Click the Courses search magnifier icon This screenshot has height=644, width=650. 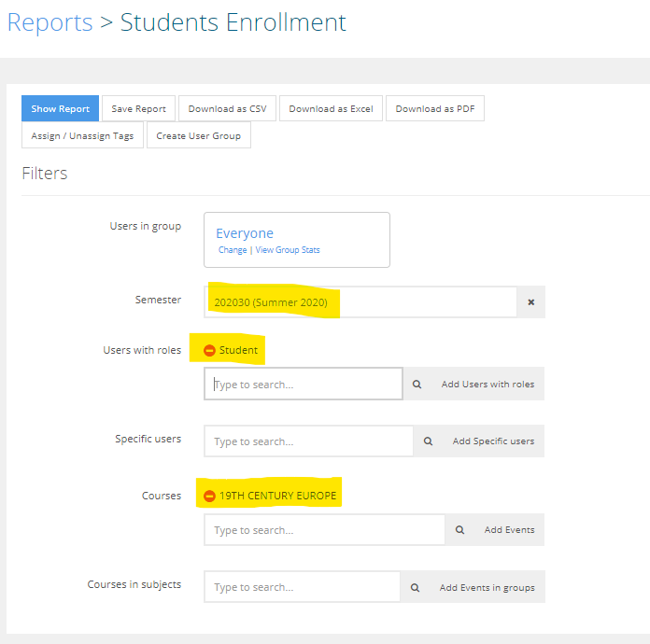click(459, 530)
